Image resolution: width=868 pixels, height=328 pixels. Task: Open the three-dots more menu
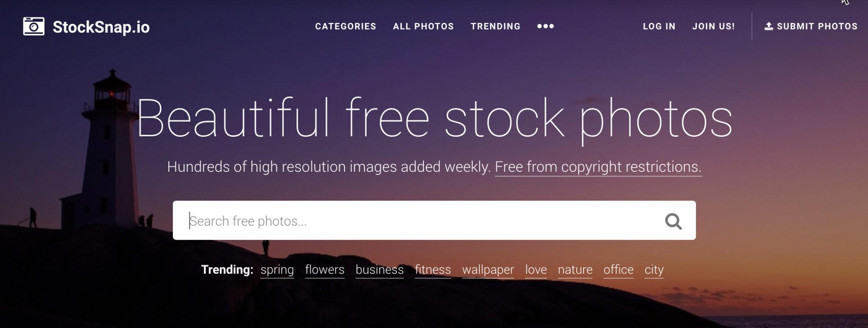click(x=545, y=26)
